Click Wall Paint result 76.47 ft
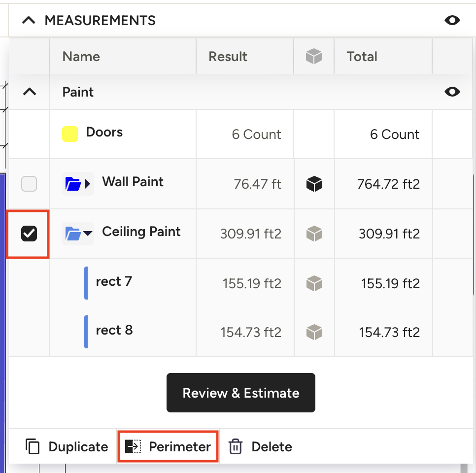The image size is (476, 473). (x=257, y=184)
